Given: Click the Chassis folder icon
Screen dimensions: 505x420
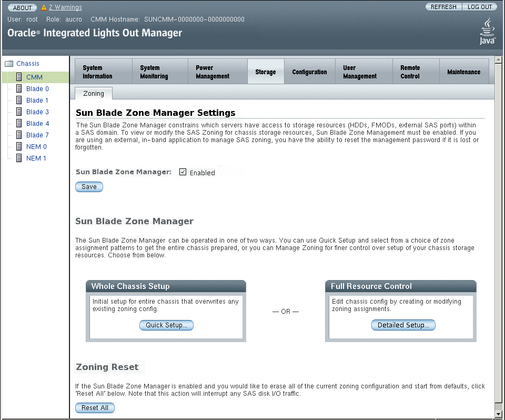Looking at the screenshot, I should 9,64.
